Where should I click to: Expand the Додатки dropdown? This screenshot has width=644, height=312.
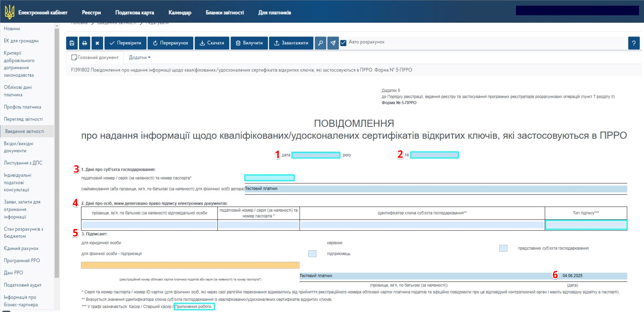140,57
